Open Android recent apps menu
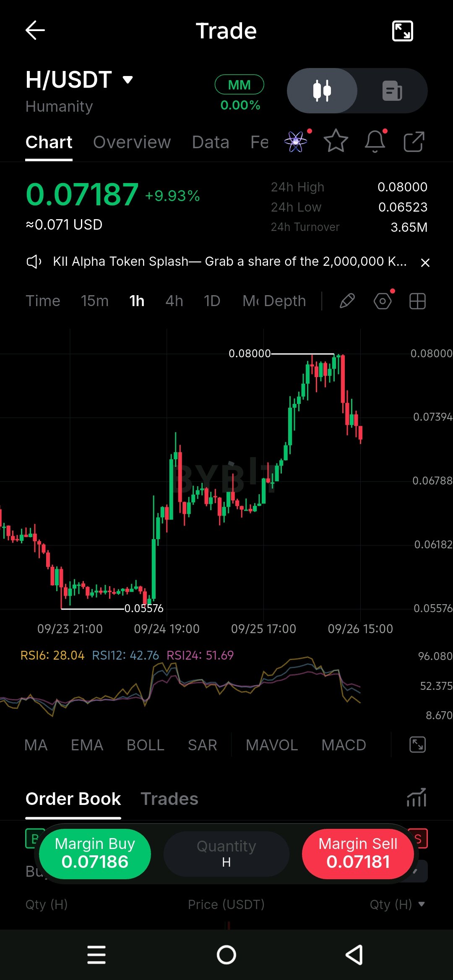Viewport: 453px width, 980px height. (x=96, y=955)
